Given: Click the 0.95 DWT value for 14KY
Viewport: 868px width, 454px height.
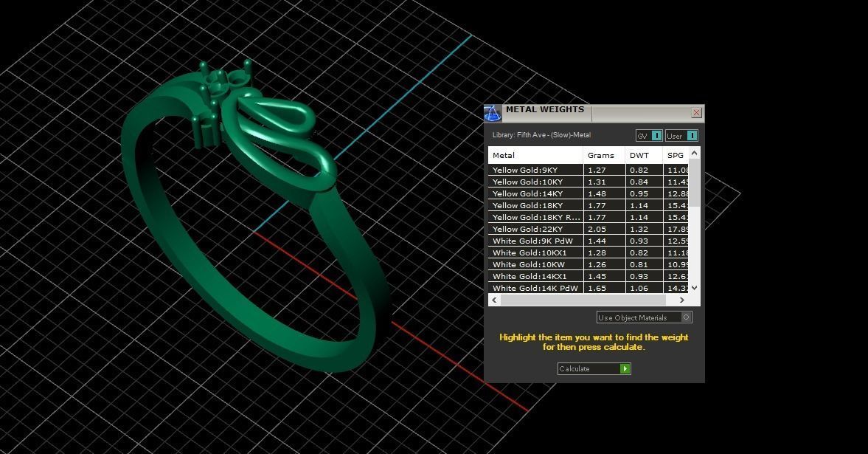Looking at the screenshot, I should (639, 193).
